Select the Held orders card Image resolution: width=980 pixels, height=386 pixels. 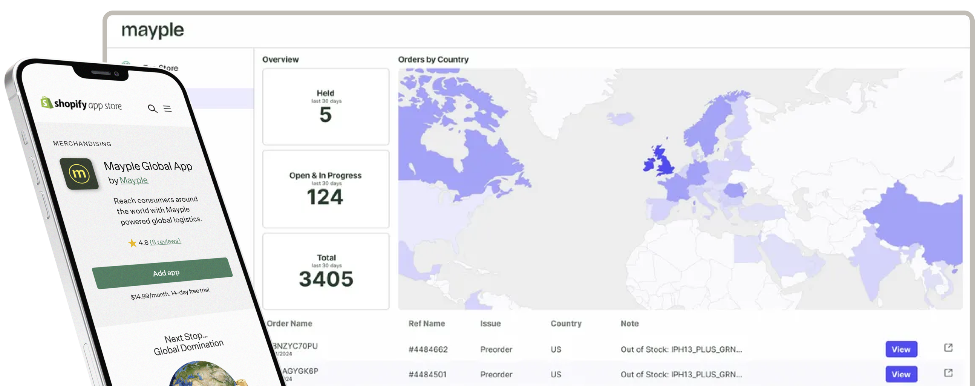(326, 106)
